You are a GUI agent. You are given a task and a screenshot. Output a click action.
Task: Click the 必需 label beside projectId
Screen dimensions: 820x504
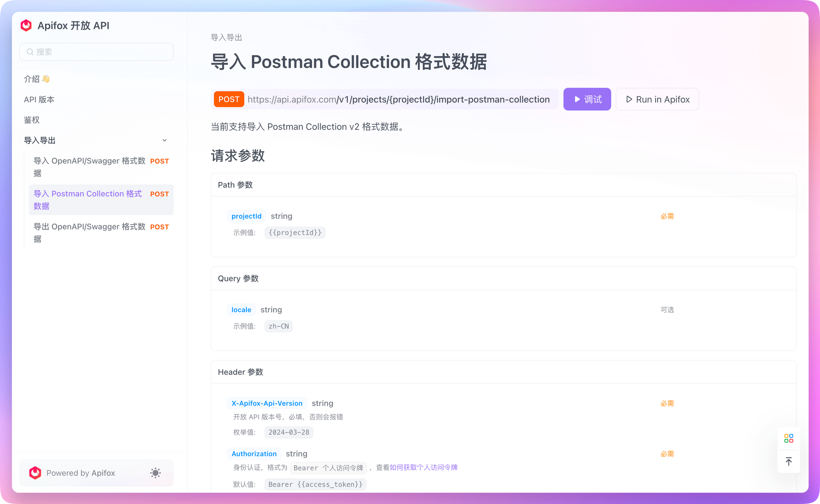[x=667, y=216]
